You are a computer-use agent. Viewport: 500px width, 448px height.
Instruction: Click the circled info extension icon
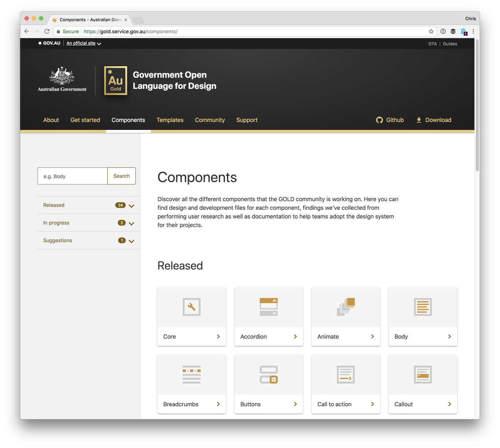[x=443, y=31]
